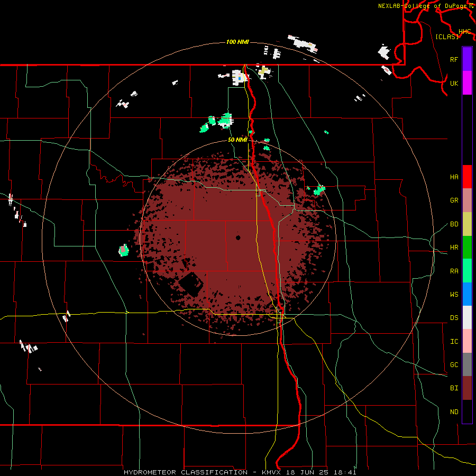The height and width of the screenshot is (476, 476).
Task: Click the GR legend color swatch
Action: pos(467,200)
